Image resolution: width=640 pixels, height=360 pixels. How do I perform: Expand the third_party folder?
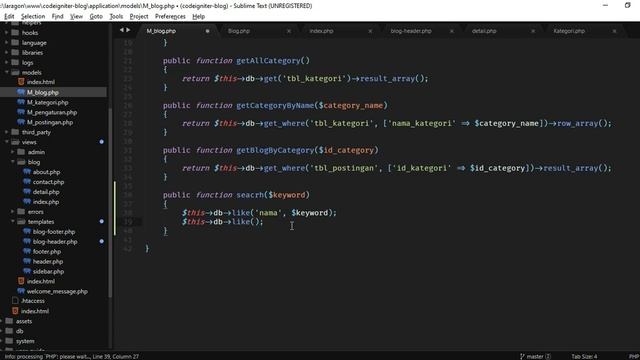pyautogui.click(x=7, y=132)
